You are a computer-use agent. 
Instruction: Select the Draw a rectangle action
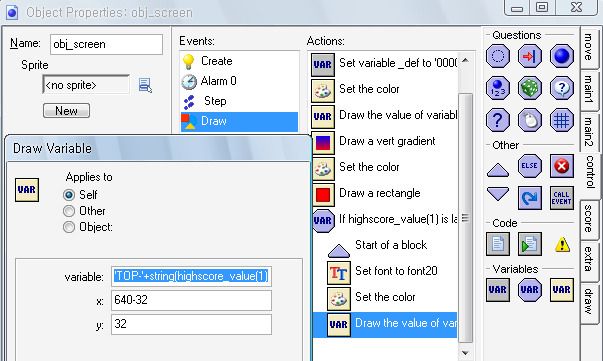(385, 194)
